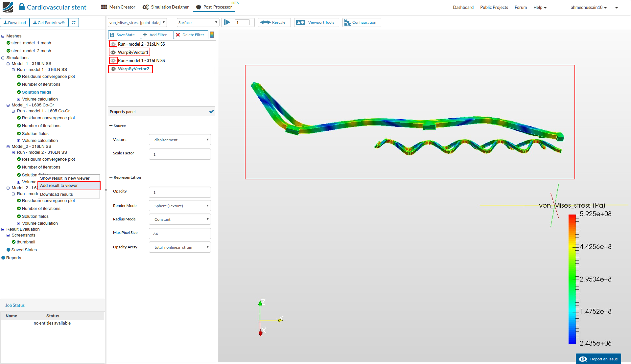
Task: Open Viewport Tools
Action: 316,22
